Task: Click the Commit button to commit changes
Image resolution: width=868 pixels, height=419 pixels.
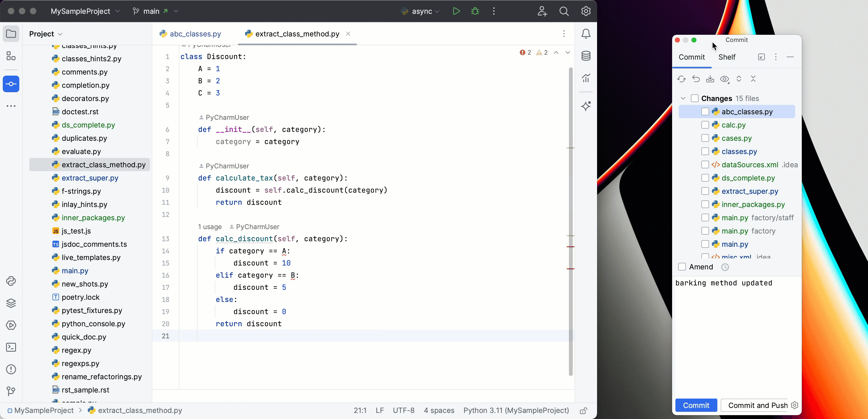Action: (696, 405)
